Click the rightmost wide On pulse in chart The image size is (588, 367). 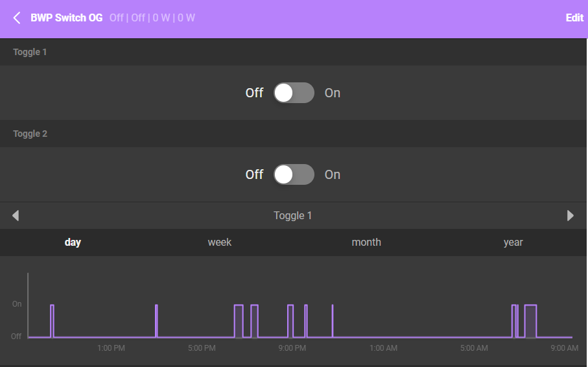pos(530,320)
